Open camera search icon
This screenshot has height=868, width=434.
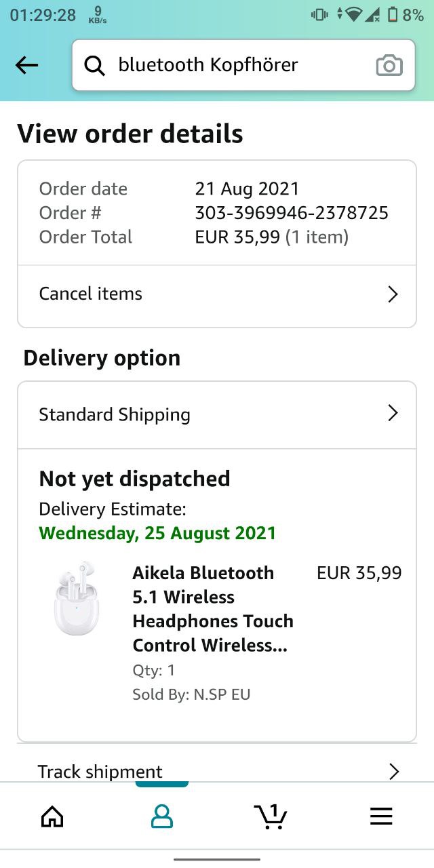389,65
